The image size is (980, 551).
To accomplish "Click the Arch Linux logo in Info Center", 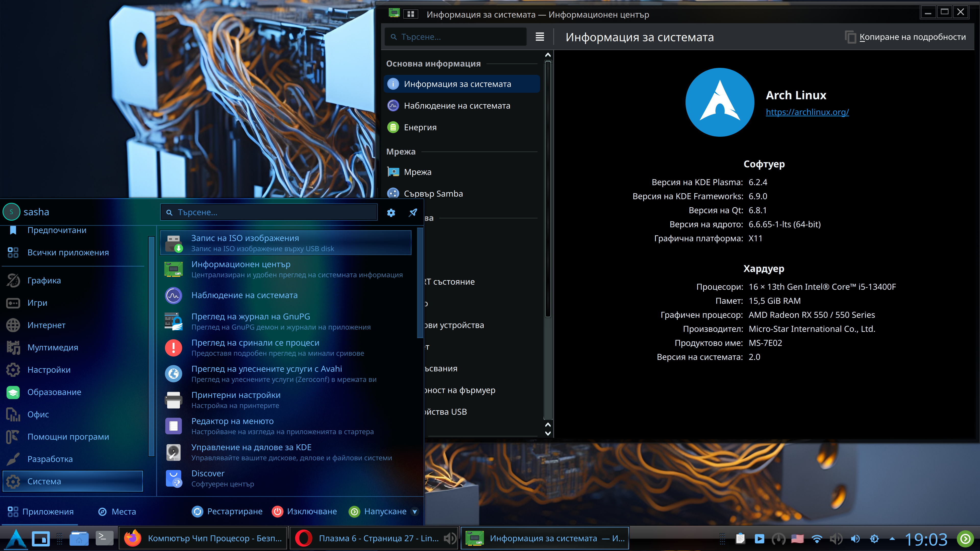I will tap(719, 102).
